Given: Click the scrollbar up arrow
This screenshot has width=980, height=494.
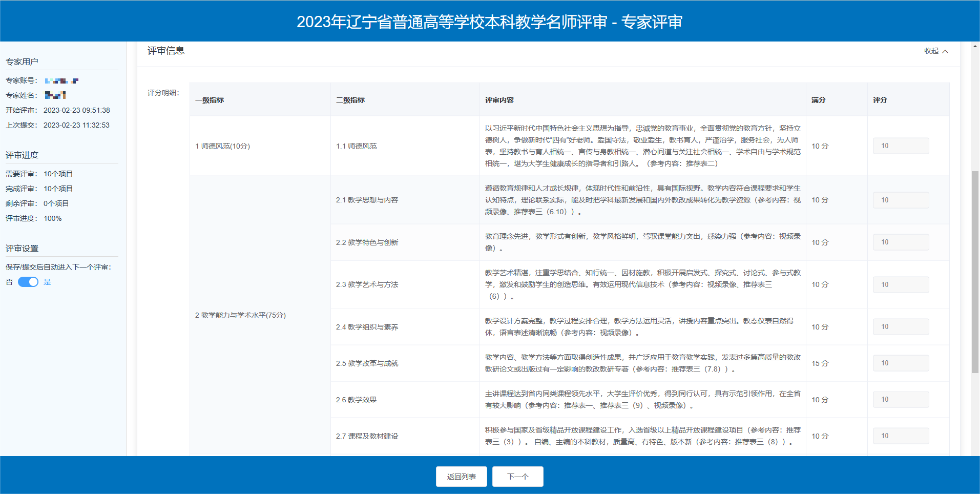Looking at the screenshot, I should click(975, 46).
